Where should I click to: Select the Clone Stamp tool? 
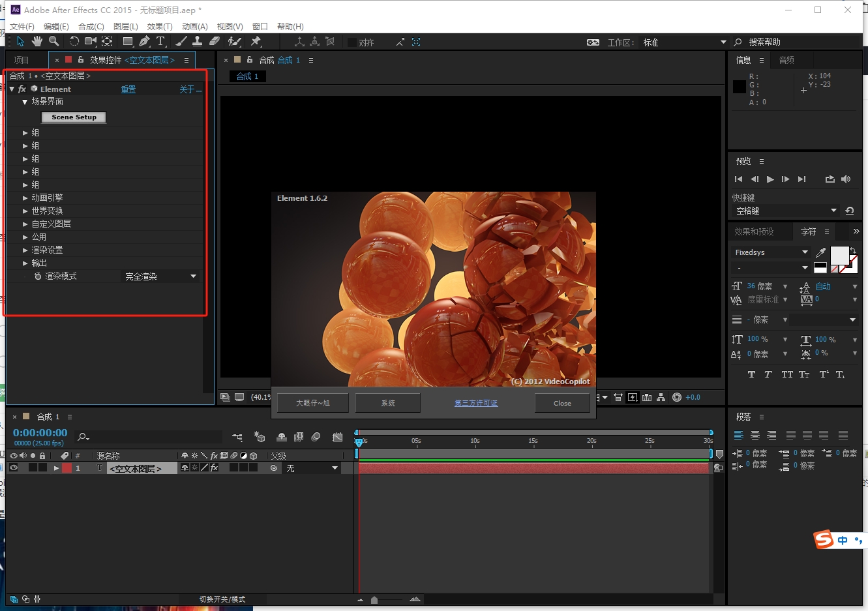pos(198,42)
